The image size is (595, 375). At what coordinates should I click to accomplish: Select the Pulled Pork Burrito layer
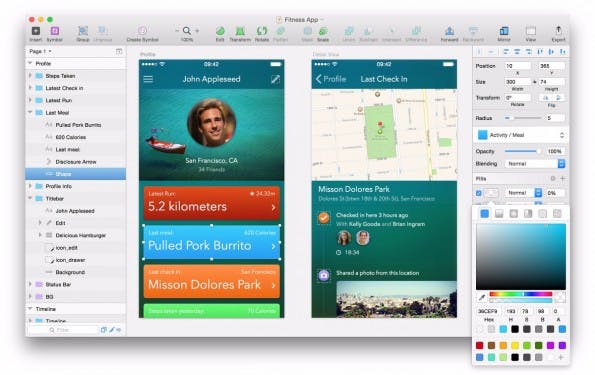coord(76,125)
